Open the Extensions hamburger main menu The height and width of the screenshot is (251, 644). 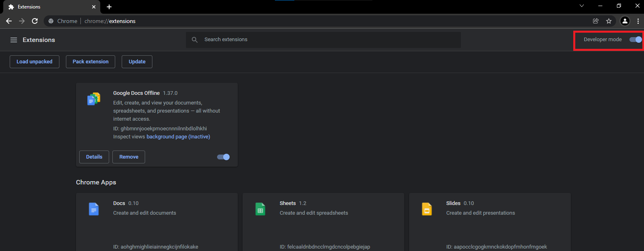pos(14,40)
